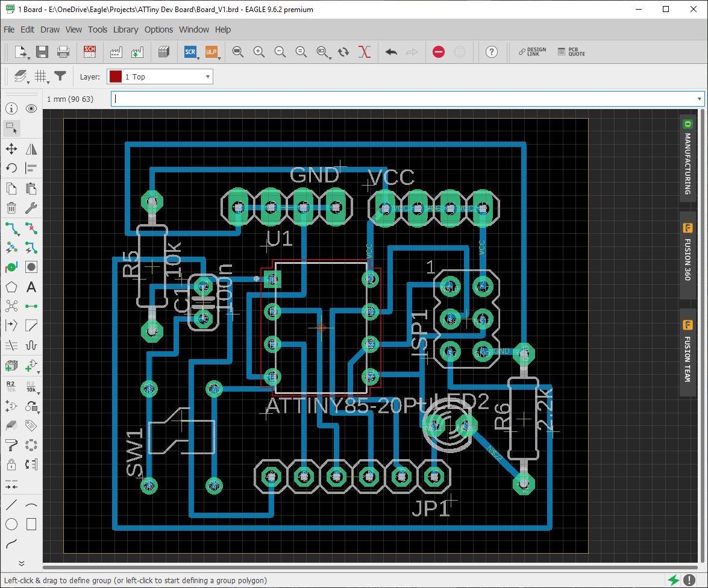Click the red Top layer color swatch
The image size is (708, 588).
click(x=116, y=77)
